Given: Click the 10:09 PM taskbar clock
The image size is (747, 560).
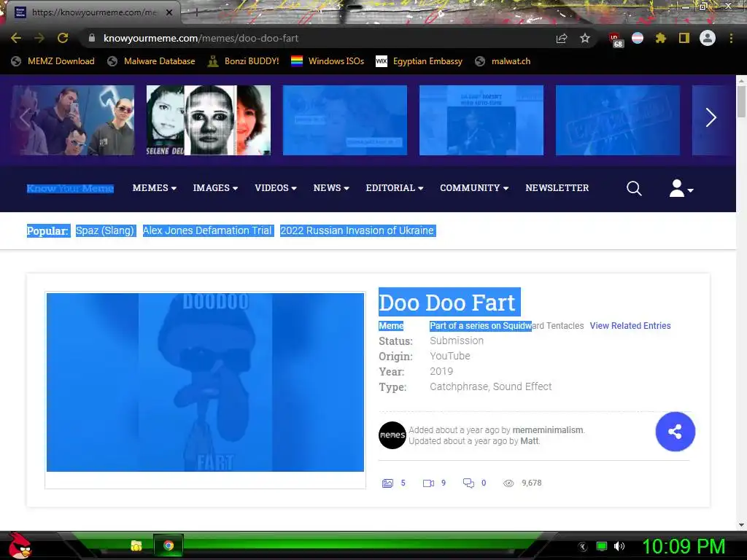Looking at the screenshot, I should point(684,546).
